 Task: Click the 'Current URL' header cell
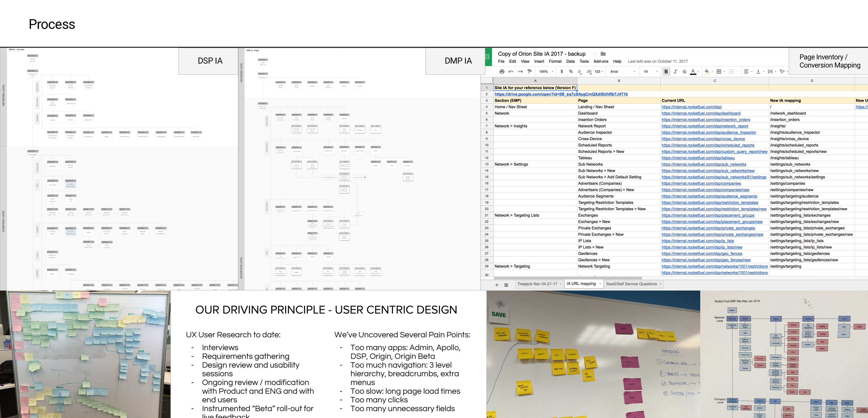[715, 101]
